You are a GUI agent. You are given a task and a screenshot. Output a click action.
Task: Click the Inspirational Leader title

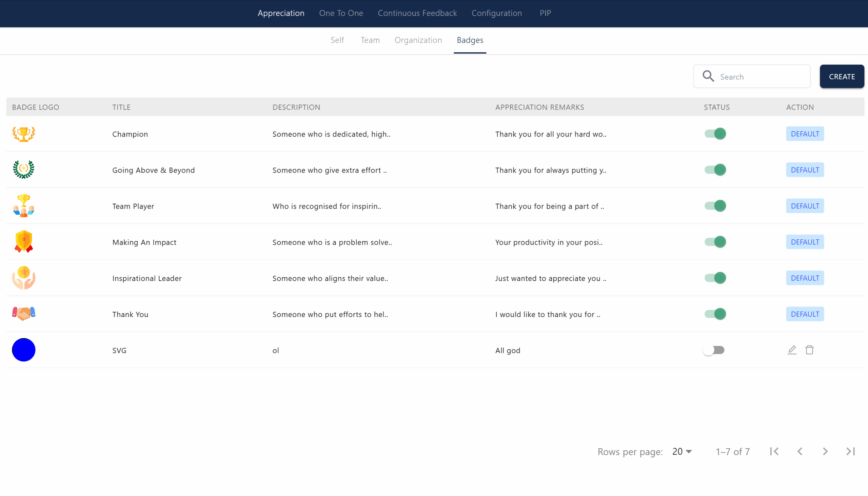tap(147, 279)
